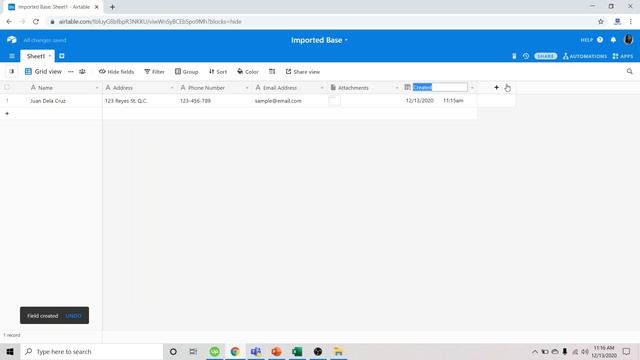Select the 123 Reyes St. Q.C. cell
640x360 pixels.
[x=140, y=101]
